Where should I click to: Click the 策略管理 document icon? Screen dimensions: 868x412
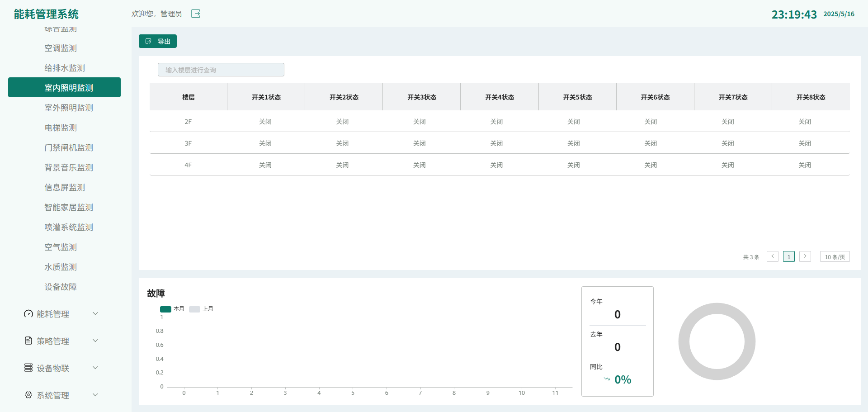point(28,341)
